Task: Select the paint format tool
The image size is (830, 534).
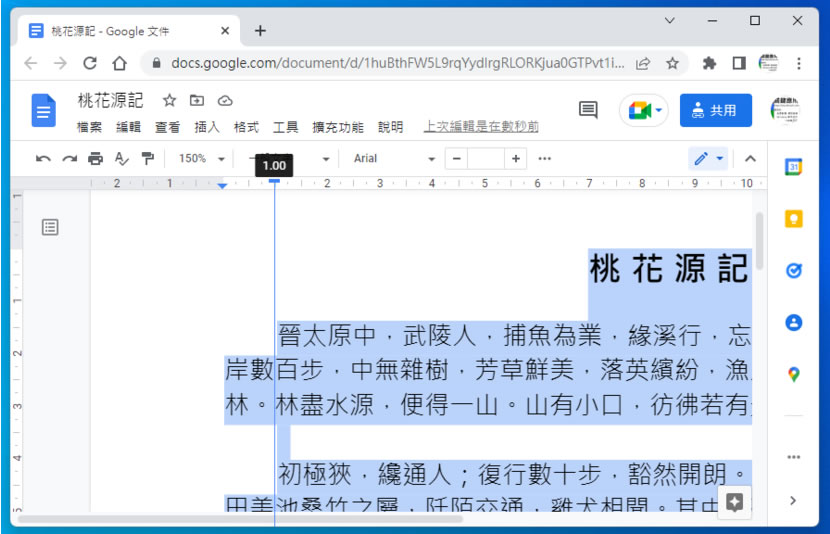Action: (148, 158)
